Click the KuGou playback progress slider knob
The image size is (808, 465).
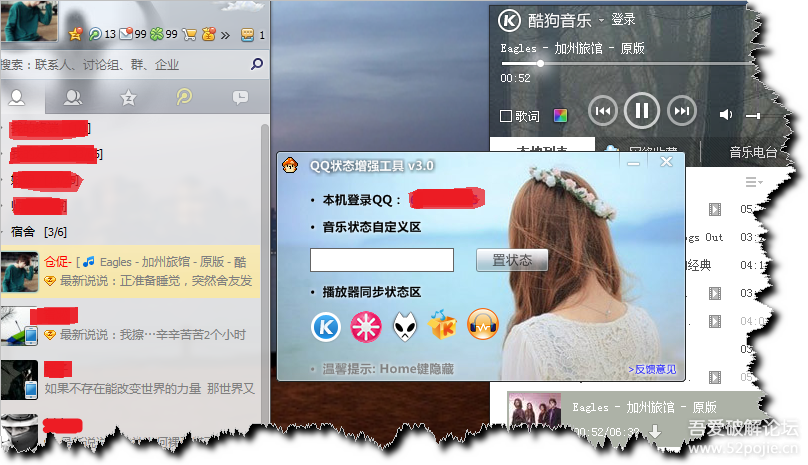point(540,63)
